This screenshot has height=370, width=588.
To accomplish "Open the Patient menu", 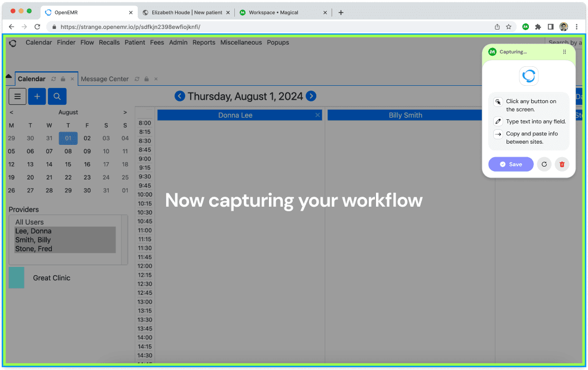I will click(x=134, y=42).
